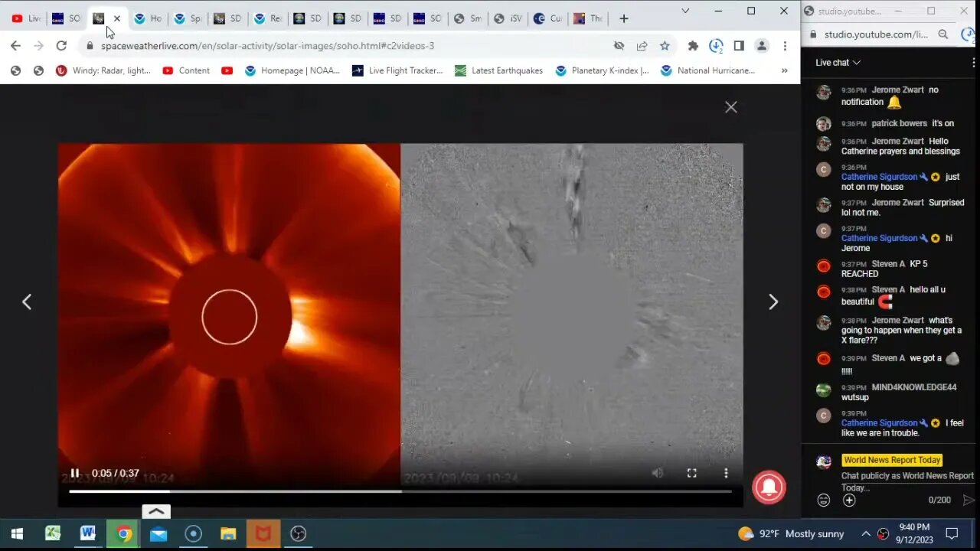Open the Latest Earthquakes bookmark

[498, 70]
